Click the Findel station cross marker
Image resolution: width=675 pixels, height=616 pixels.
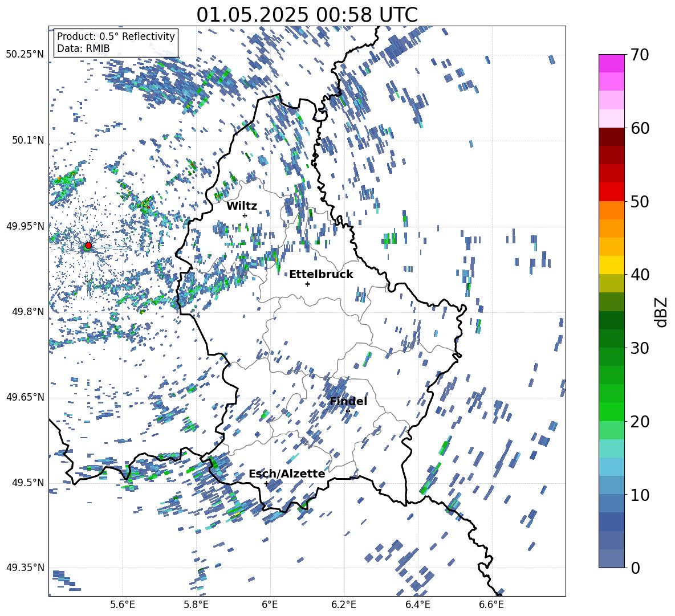(x=348, y=411)
